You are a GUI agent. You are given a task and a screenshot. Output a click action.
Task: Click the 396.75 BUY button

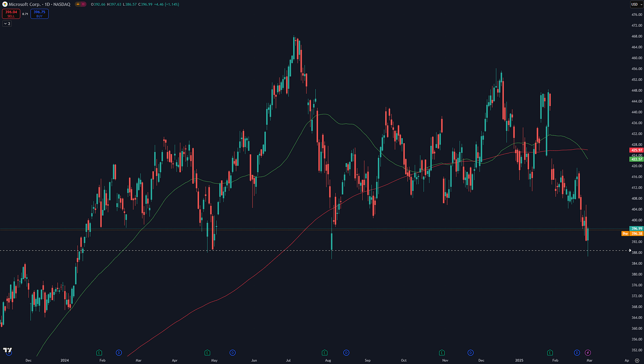[39, 14]
